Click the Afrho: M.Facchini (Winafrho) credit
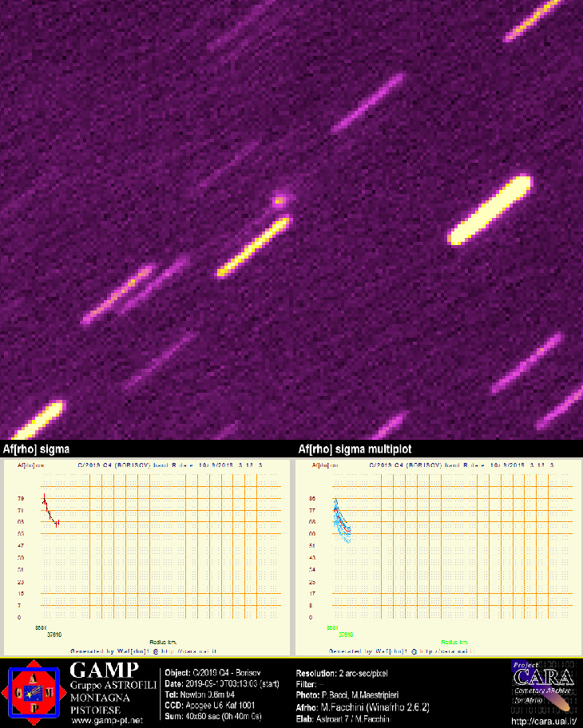Screen dimensions: 583x728 [363, 706]
